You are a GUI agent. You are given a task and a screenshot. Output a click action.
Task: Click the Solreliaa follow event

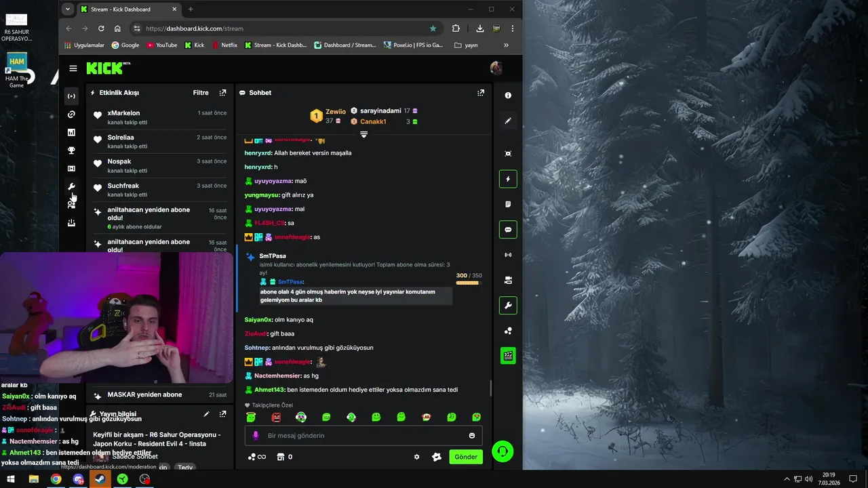160,142
